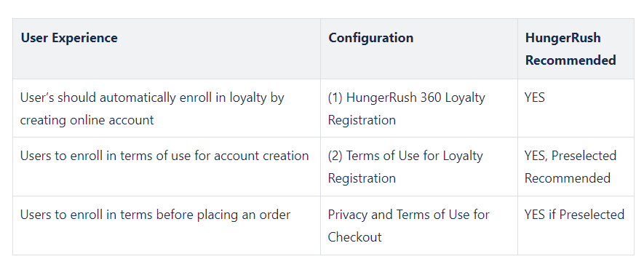This screenshot has height=267, width=644.
Task: Click the '(1)' marker in Configuration column
Action: 335,97
